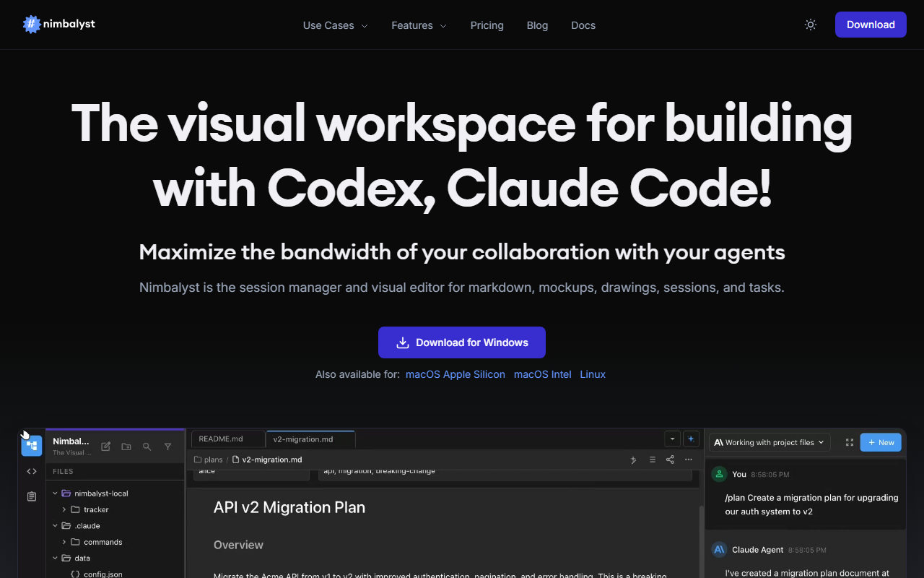Click the search magnifier icon in Files panel
The image size is (924, 578).
147,447
